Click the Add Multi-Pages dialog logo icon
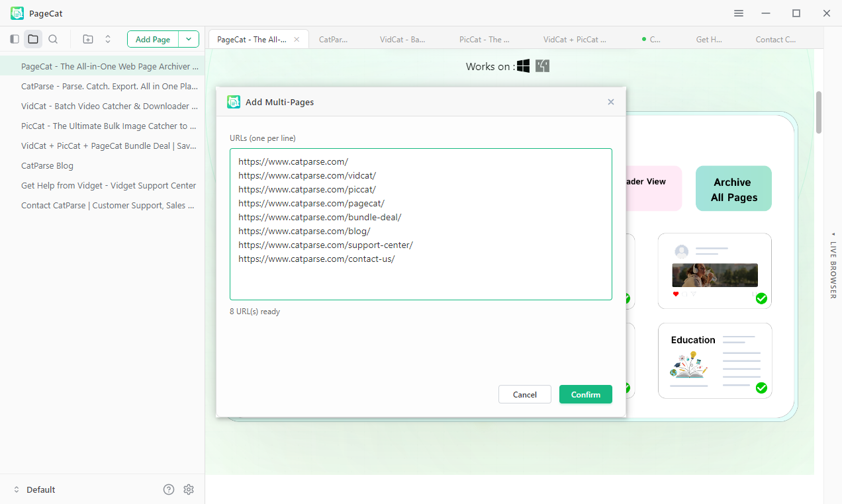Image resolution: width=842 pixels, height=504 pixels. tap(234, 102)
